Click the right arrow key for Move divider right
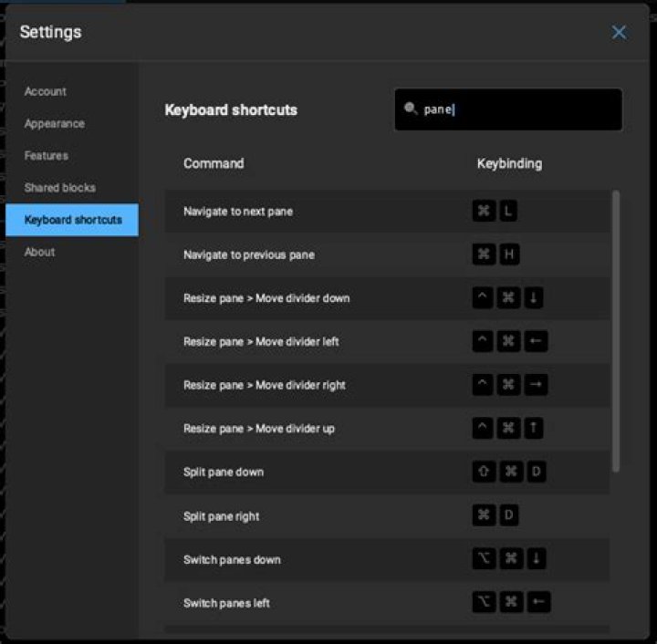657x644 pixels. click(x=536, y=384)
